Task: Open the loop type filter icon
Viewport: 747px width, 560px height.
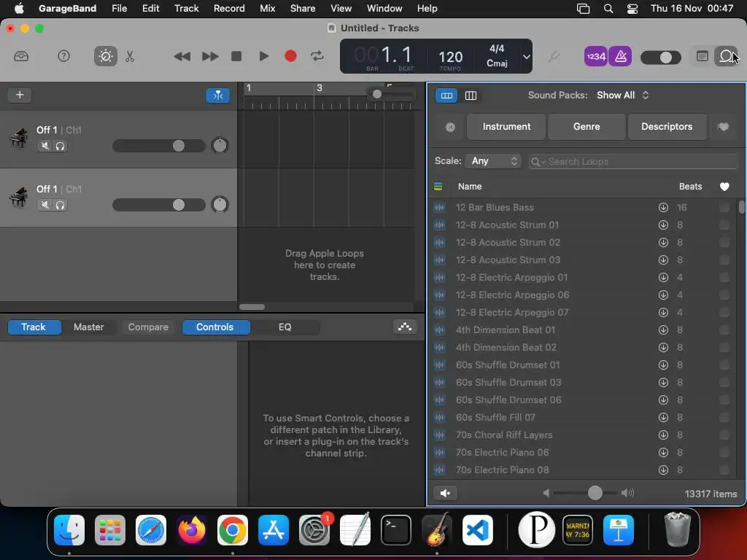Action: 438,187
